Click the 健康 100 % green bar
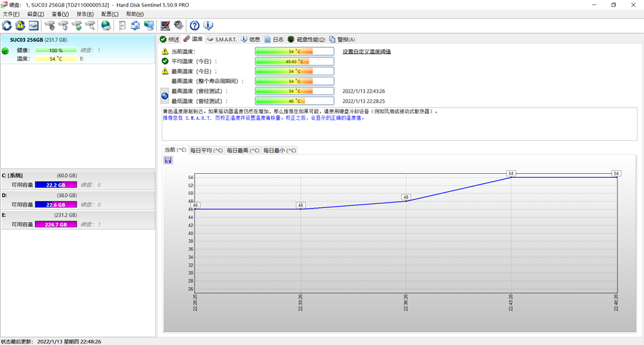644x345 pixels. click(x=56, y=50)
